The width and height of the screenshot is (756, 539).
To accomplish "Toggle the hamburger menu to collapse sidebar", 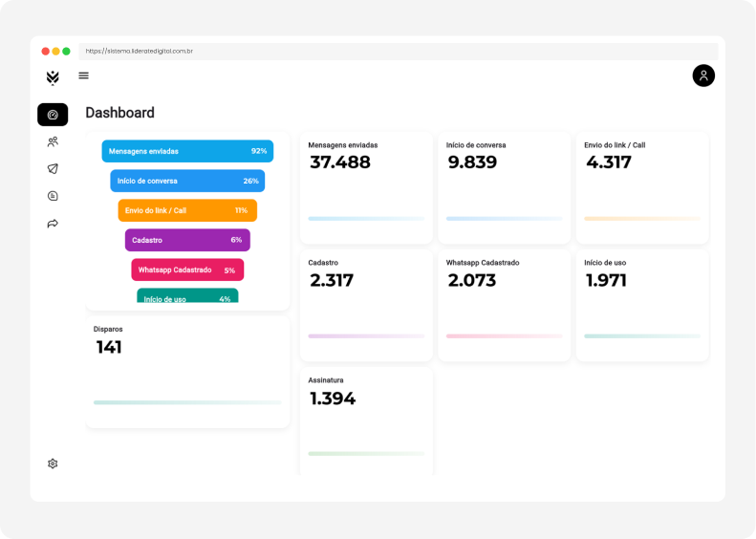I will click(x=84, y=75).
